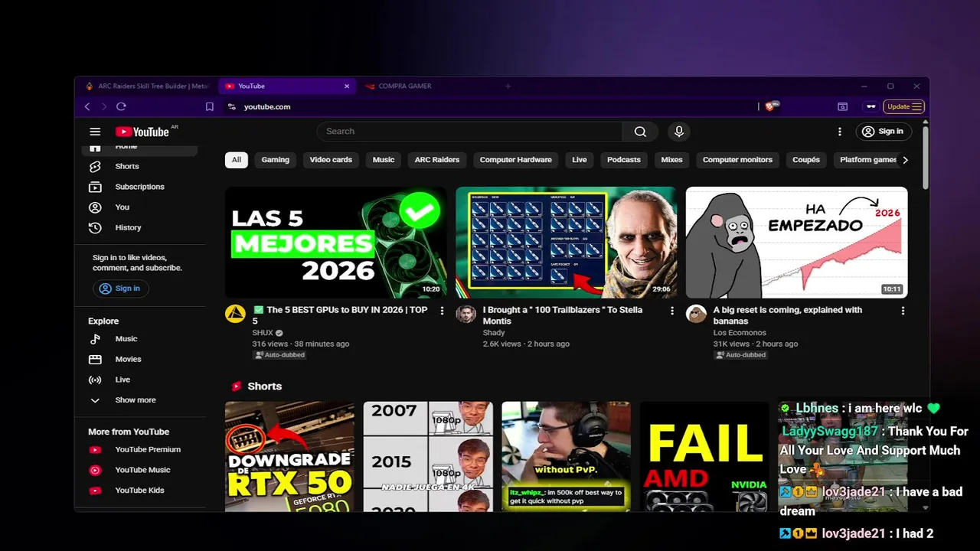The height and width of the screenshot is (551, 980).
Task: Open the DOWNGRADE RTX 50 short
Action: click(289, 456)
